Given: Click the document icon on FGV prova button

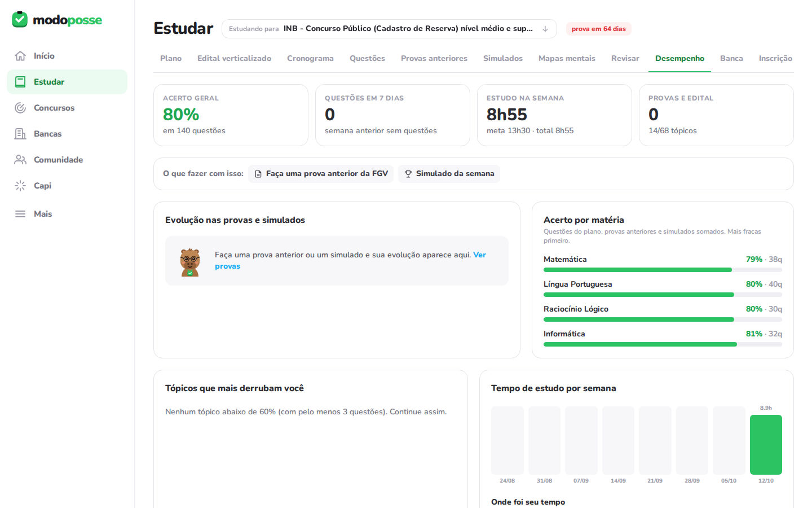Looking at the screenshot, I should tap(258, 174).
